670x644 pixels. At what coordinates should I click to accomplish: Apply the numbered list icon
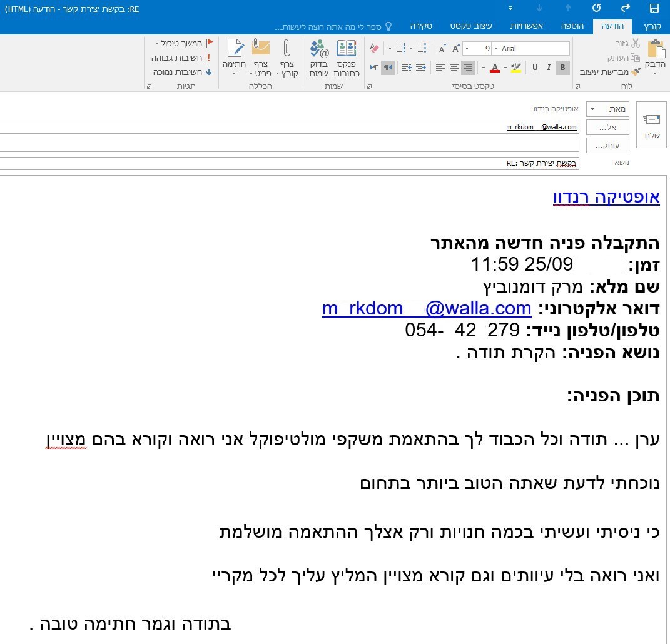(x=401, y=48)
